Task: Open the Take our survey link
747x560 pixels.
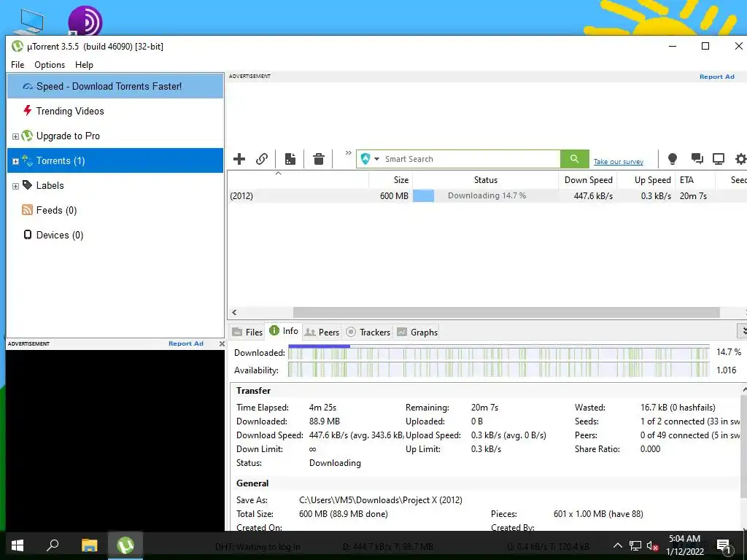Action: coord(619,162)
